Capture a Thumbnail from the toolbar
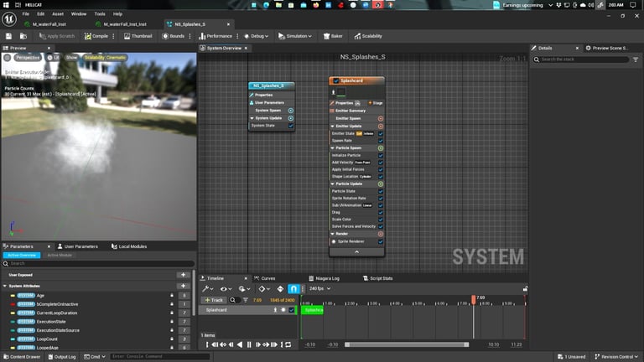This screenshot has height=362, width=644. click(138, 36)
